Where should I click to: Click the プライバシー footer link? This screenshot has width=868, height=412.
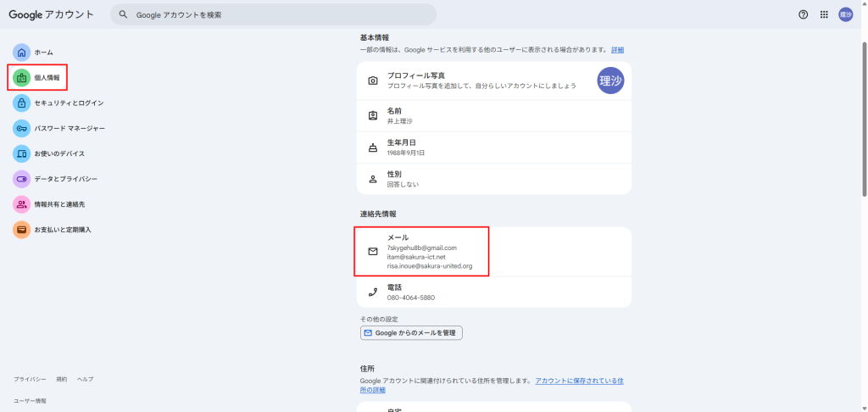(30, 379)
